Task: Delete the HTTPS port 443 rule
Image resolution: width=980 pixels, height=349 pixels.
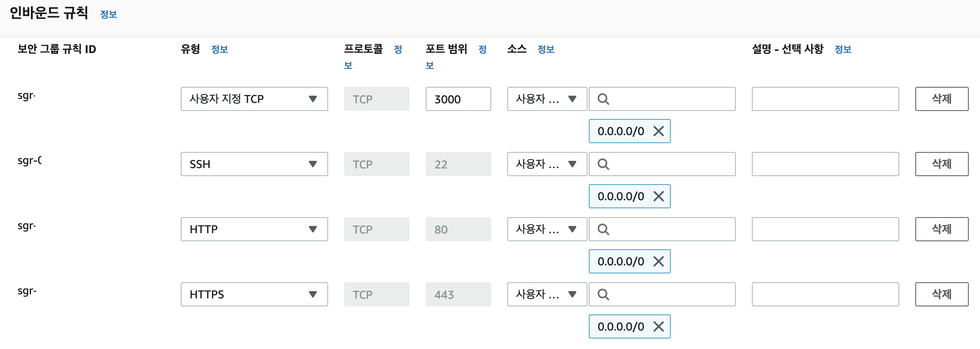Action: point(942,294)
